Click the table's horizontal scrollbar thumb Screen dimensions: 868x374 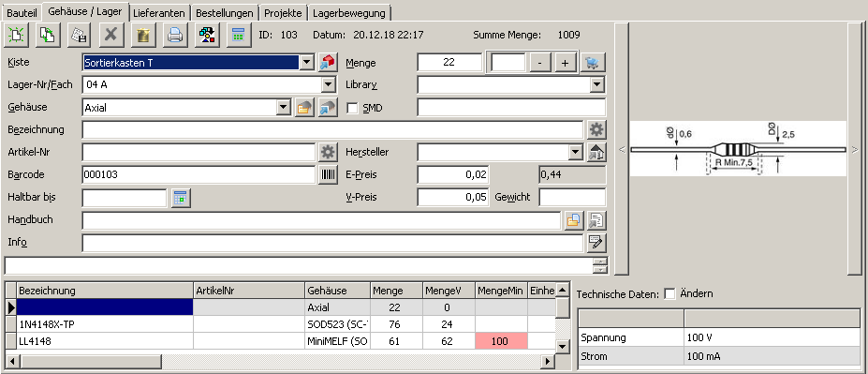point(91,361)
